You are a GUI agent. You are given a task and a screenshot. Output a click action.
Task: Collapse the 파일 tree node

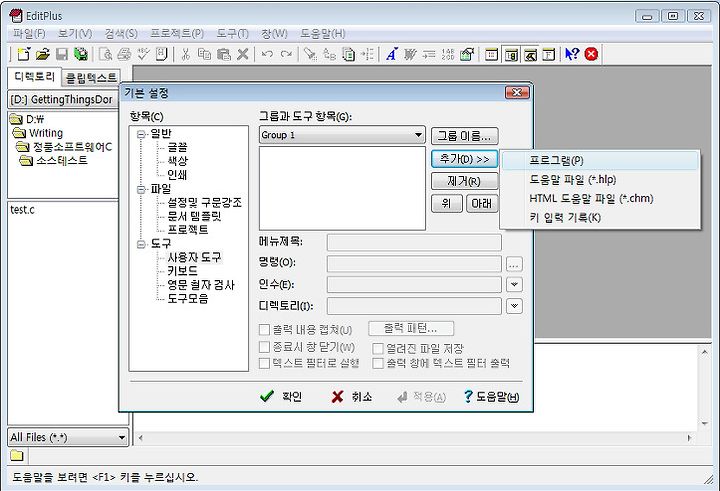pos(141,189)
